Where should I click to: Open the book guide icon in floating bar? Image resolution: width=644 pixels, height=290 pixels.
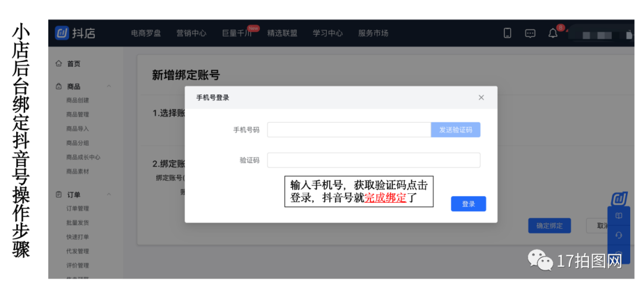pos(619,215)
